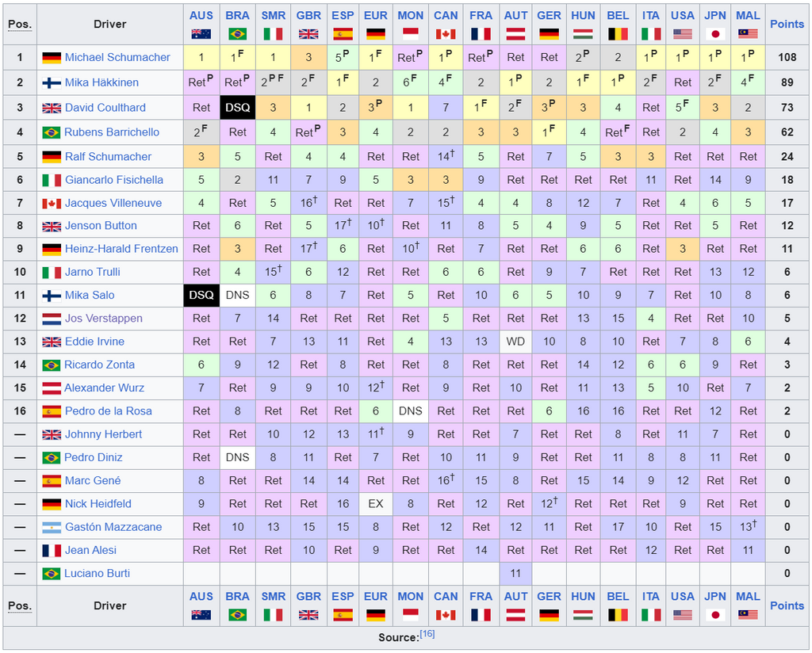
Task: Click the Italian flag beside Giancarlo Fisichella
Action: click(52, 180)
